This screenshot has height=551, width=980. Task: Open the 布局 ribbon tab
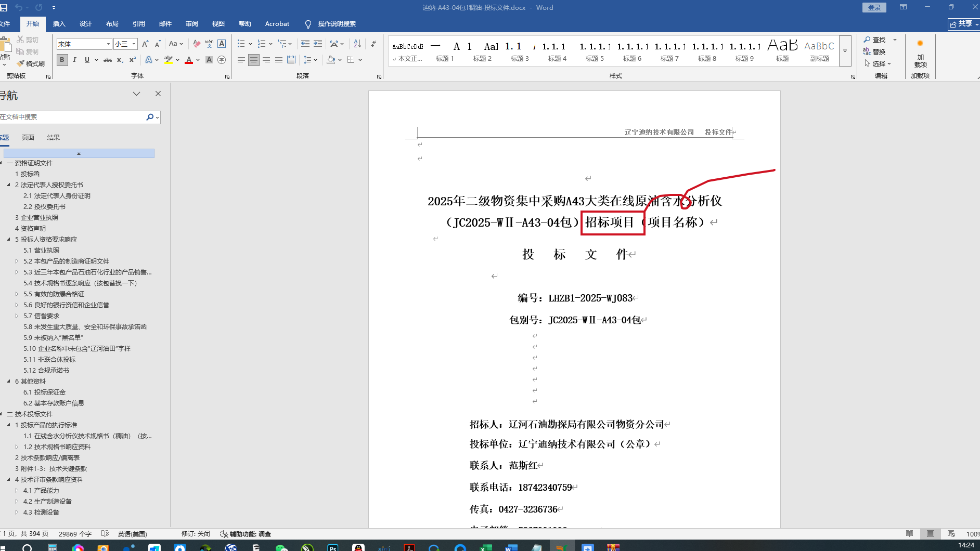pyautogui.click(x=112, y=24)
